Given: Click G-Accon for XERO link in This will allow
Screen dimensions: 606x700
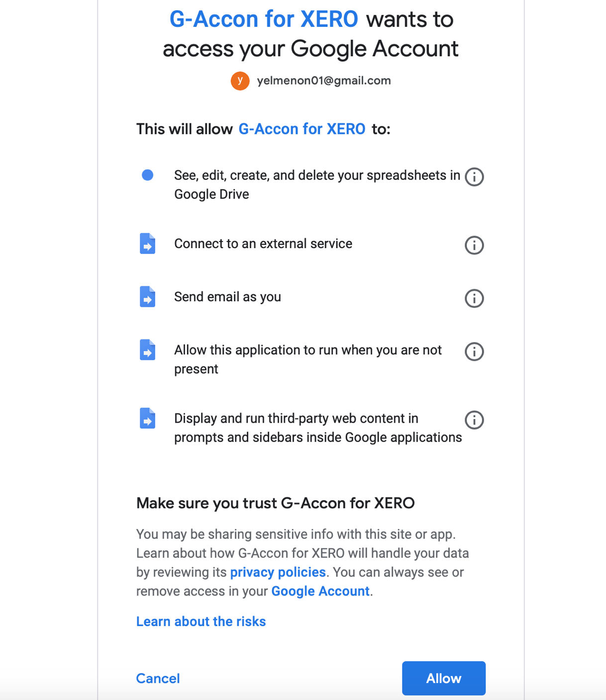Looking at the screenshot, I should point(302,129).
